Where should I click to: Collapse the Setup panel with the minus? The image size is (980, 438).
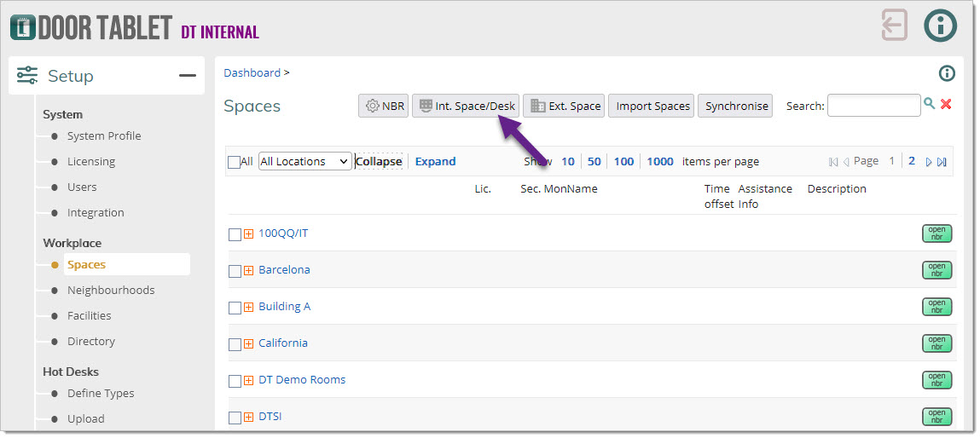pos(187,76)
